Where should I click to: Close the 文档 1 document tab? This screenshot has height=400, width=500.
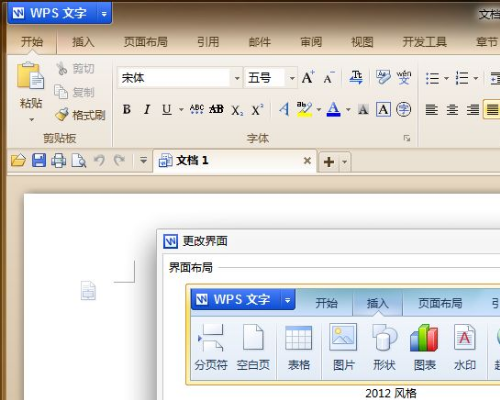(x=307, y=161)
